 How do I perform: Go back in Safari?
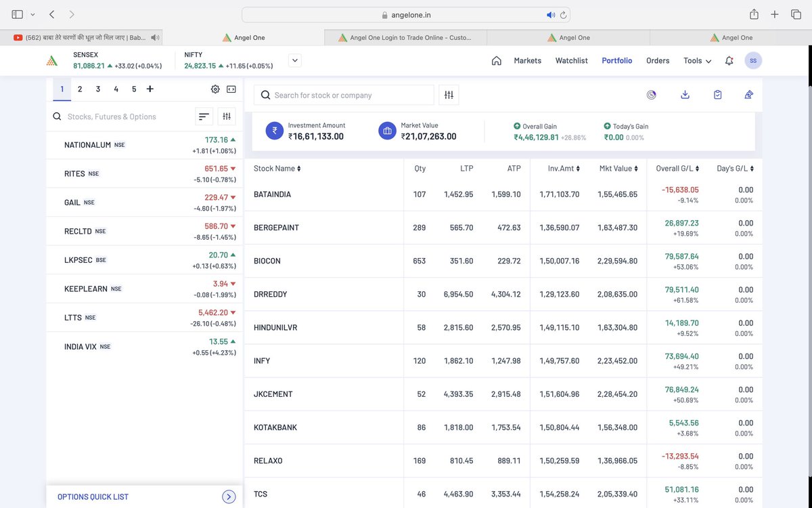pos(52,14)
